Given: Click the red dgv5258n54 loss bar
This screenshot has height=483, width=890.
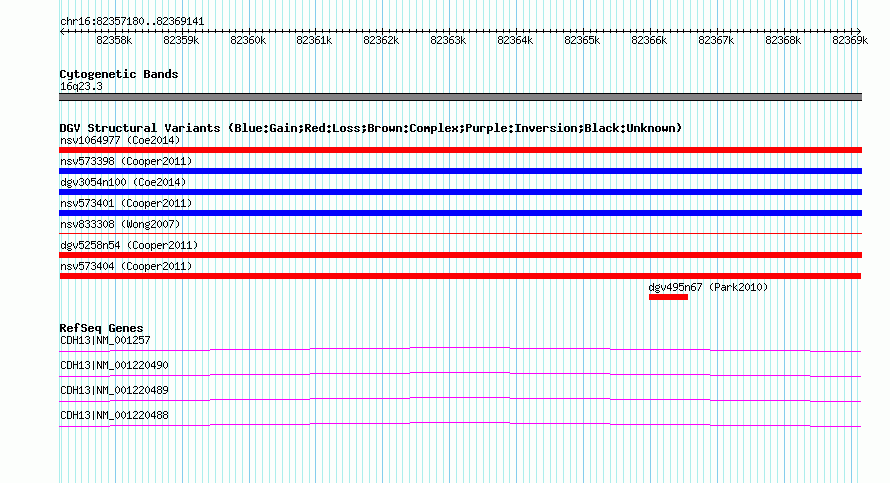Looking at the screenshot, I should [x=460, y=255].
